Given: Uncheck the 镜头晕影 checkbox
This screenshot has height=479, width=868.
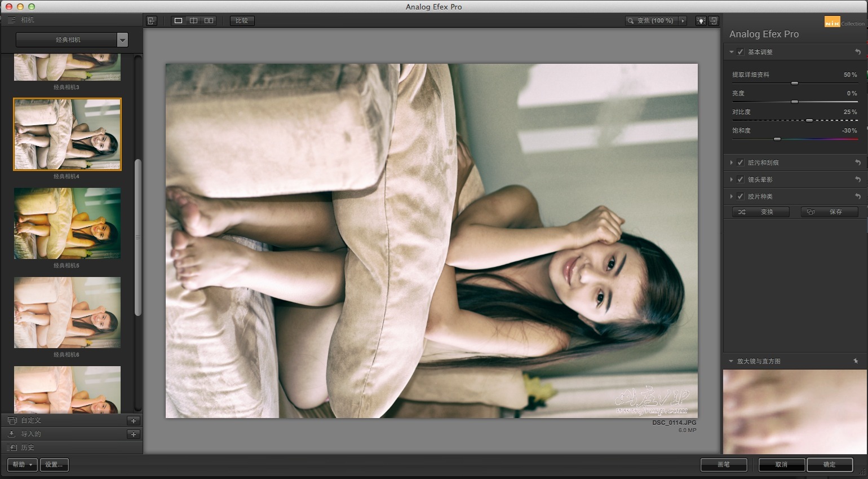Looking at the screenshot, I should click(x=741, y=179).
